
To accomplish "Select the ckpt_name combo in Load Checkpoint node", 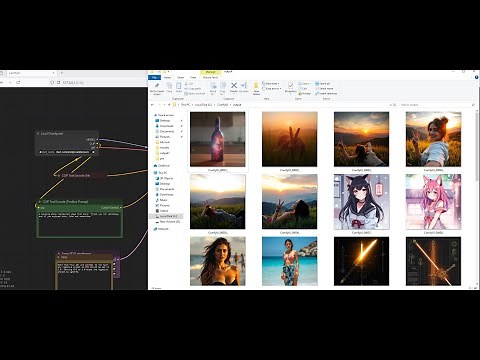I will 67,152.
